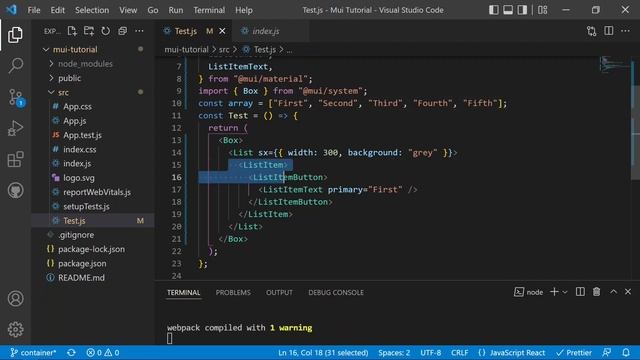Open the Accounts menu in activity bar
This screenshot has width=640, height=360.
tap(15, 299)
